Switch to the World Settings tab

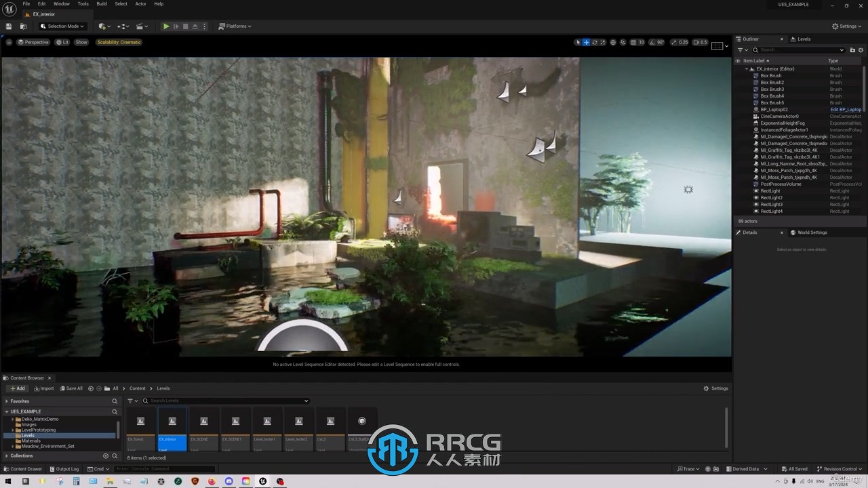click(x=808, y=232)
